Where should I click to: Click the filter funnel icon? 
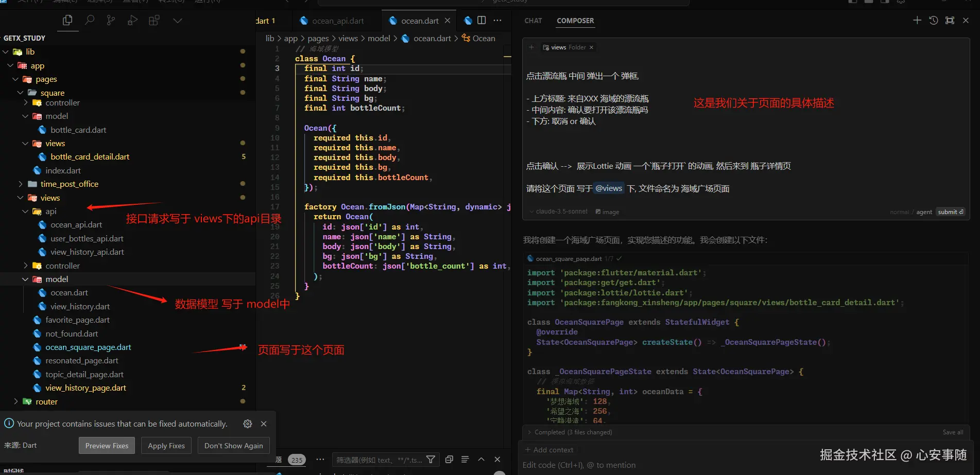(431, 460)
